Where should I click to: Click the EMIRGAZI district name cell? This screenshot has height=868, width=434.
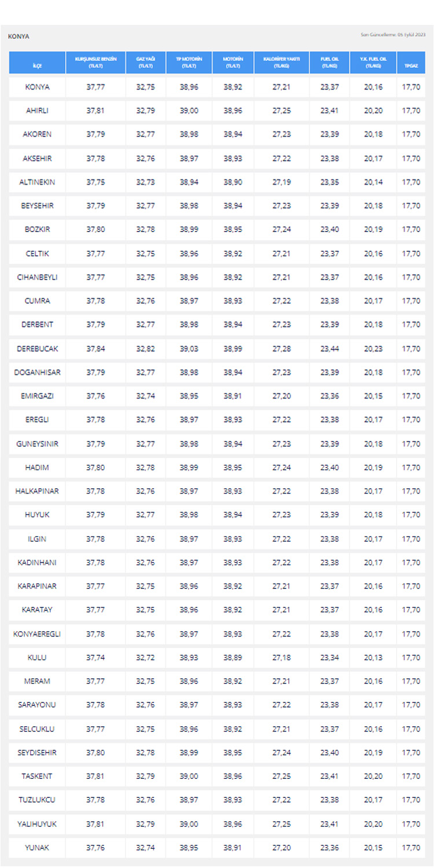pos(37,396)
